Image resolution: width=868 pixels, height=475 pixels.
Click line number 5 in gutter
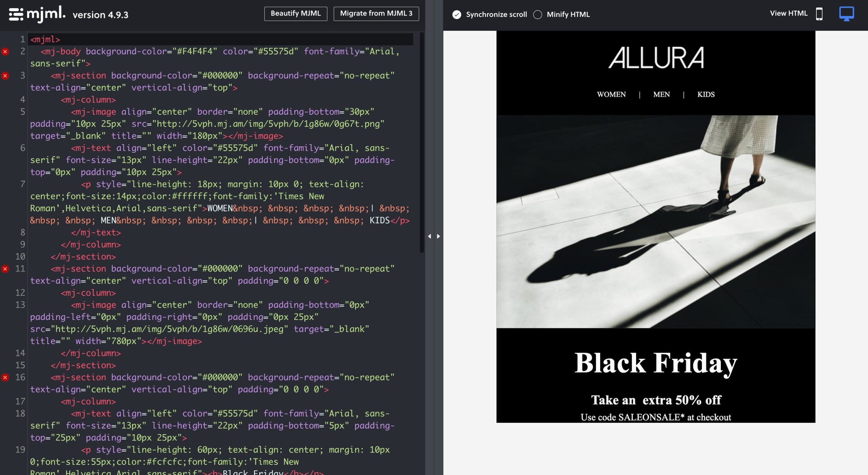(22, 112)
